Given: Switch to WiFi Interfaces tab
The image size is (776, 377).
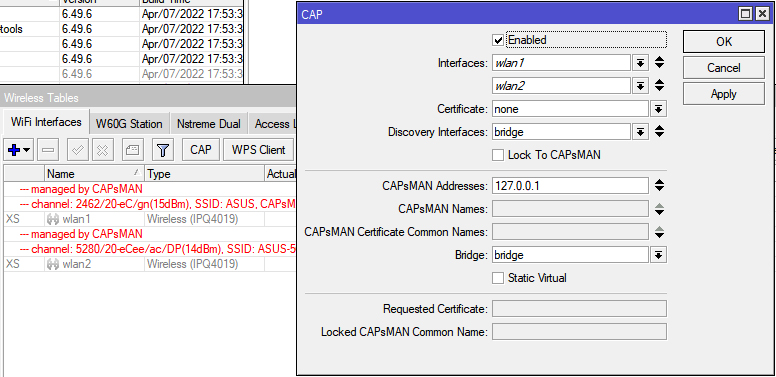Looking at the screenshot, I should (x=46, y=122).
